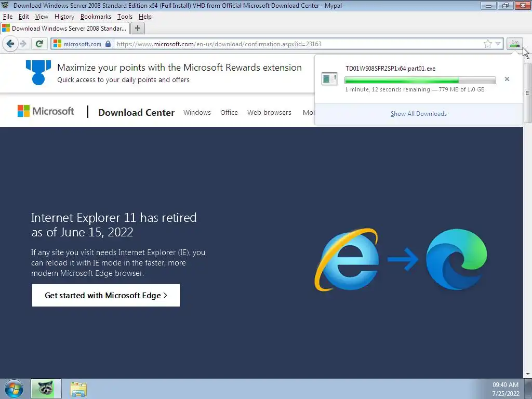
Task: Open the Windows navigation link
Action: click(197, 112)
